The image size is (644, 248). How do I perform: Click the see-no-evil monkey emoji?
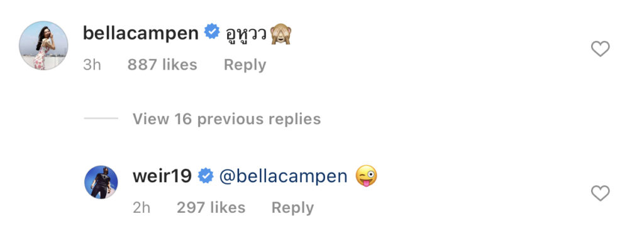tap(280, 34)
